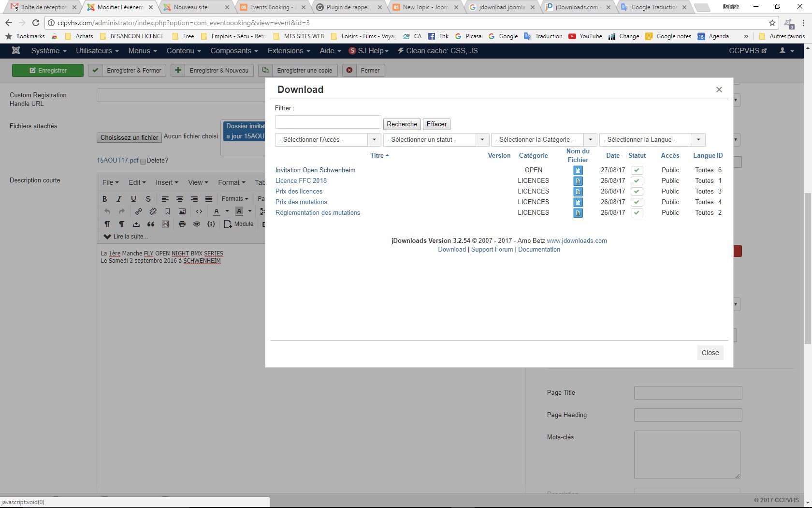The width and height of the screenshot is (812, 508).
Task: Tick the Delete? checkbox beside 15AOUT17.pdf
Action: coord(143,161)
